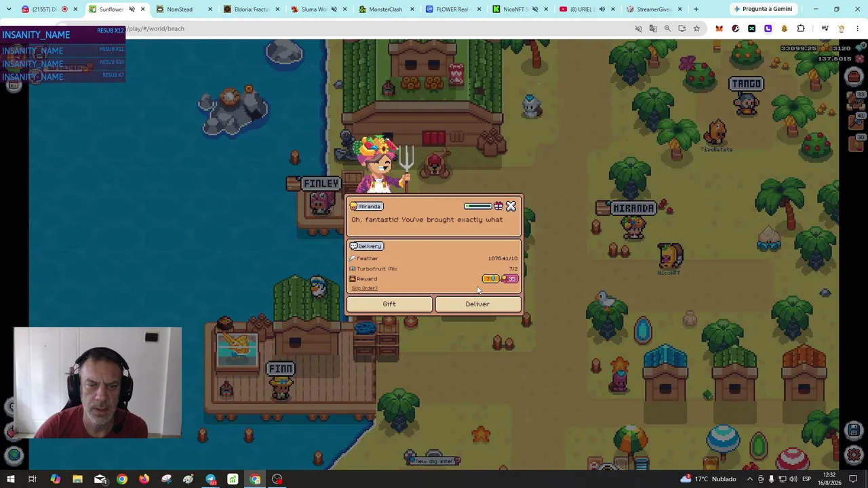Image resolution: width=868 pixels, height=488 pixels.
Task: Close the Miranda dialog with the X
Action: click(511, 206)
